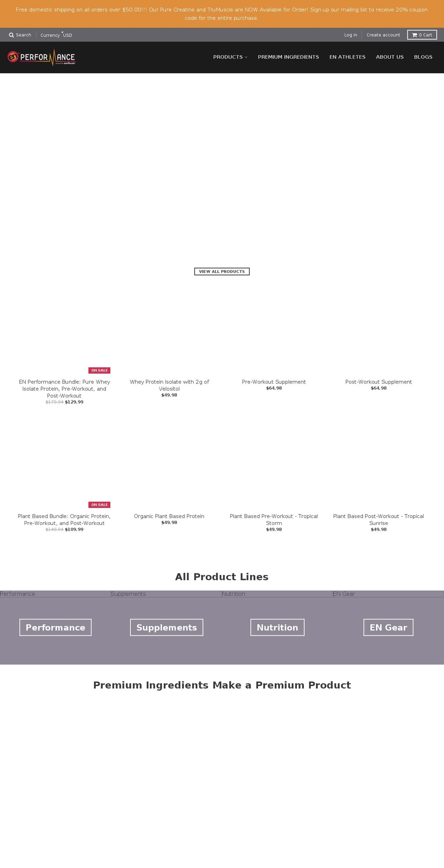Select the Nutrition product line
The image size is (444, 868).
point(277,627)
